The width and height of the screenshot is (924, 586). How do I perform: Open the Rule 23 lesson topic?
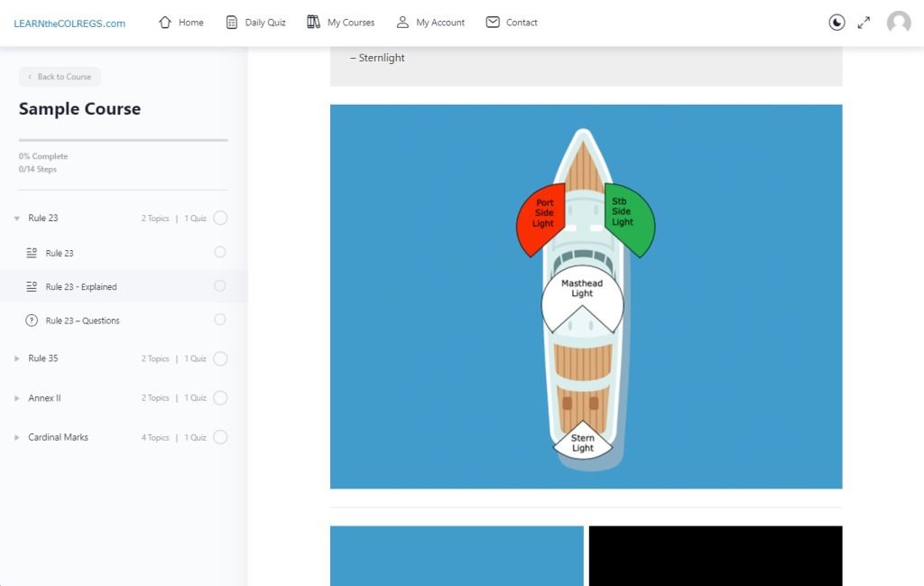[x=60, y=254]
